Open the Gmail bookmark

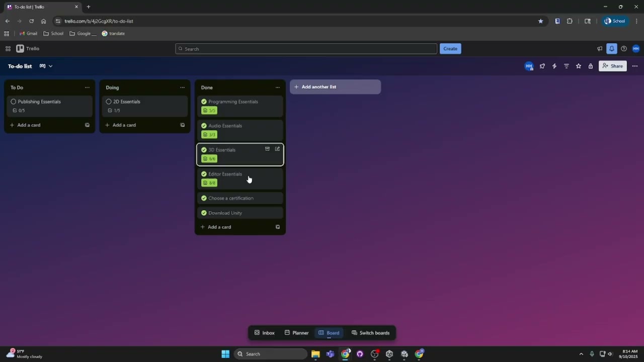point(28,34)
